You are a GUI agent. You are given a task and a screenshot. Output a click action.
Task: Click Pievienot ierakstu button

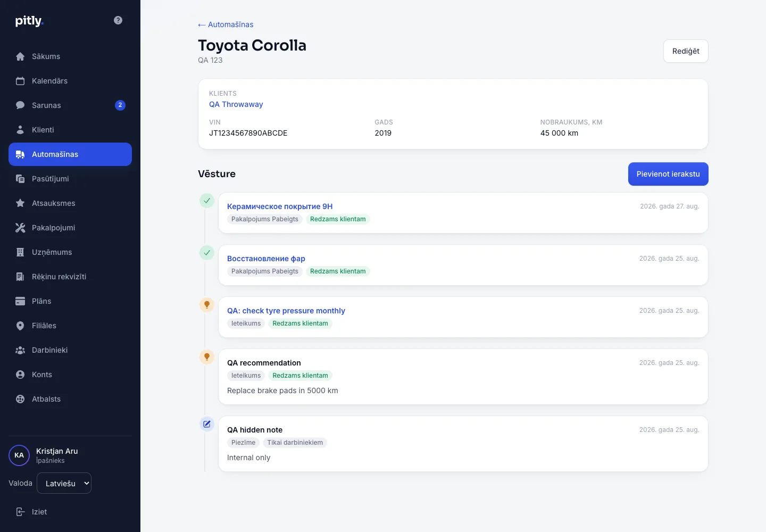click(x=668, y=174)
